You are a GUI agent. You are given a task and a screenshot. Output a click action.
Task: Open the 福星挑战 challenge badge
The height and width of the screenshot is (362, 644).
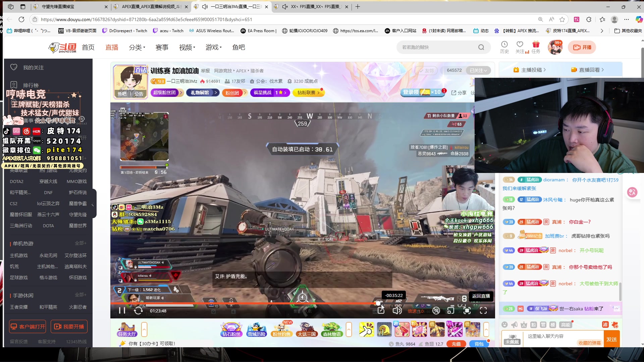tap(269, 93)
